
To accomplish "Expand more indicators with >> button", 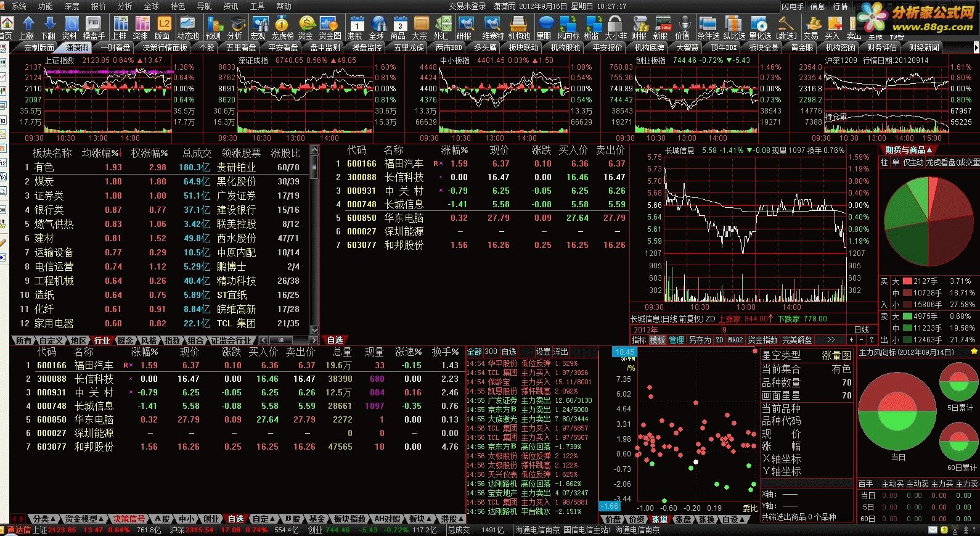I will click(x=830, y=340).
